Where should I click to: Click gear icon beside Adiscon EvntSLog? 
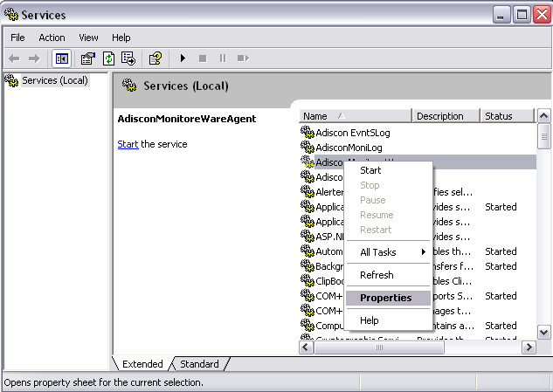click(308, 132)
